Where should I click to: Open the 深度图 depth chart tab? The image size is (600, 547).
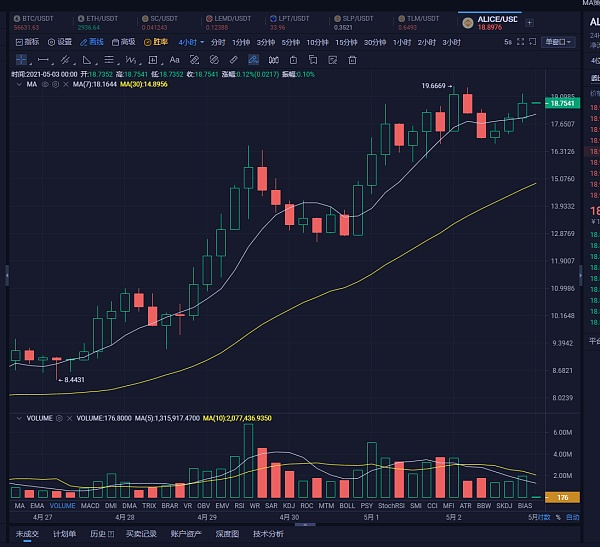(227, 534)
